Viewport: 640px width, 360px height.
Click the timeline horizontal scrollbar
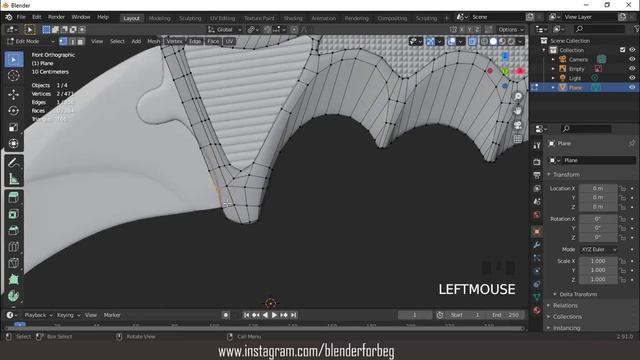coord(264,328)
